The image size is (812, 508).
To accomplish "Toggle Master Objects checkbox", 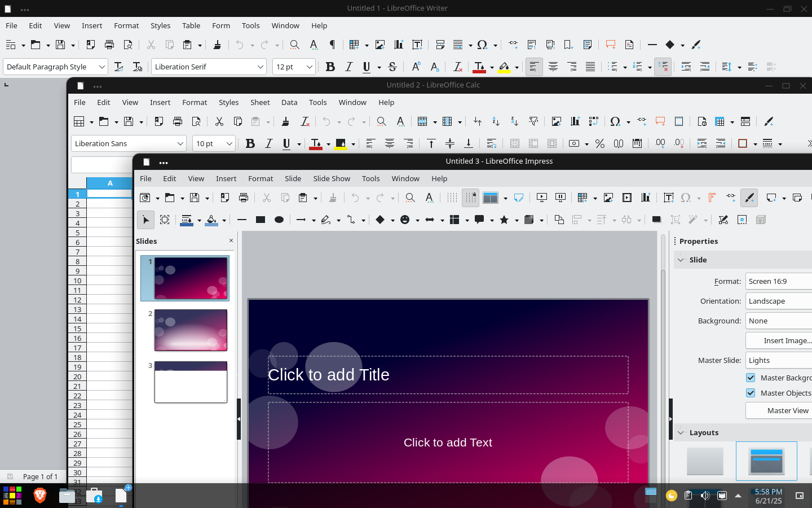I will [751, 393].
